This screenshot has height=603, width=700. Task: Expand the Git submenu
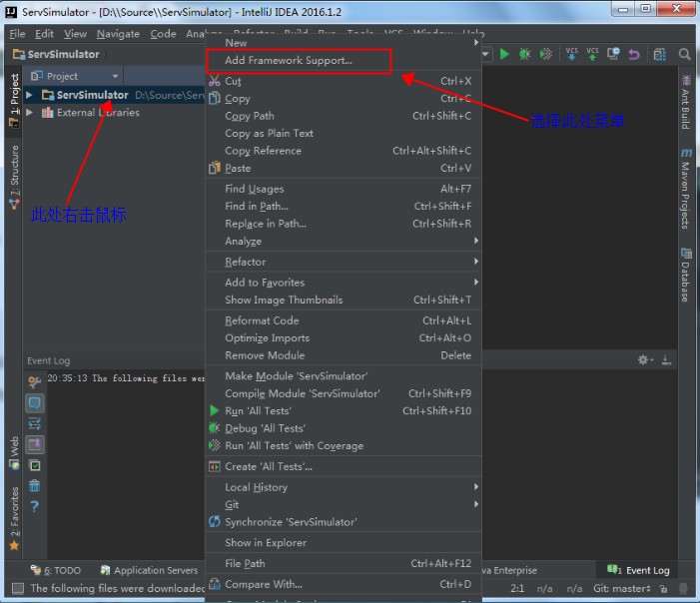[343, 504]
